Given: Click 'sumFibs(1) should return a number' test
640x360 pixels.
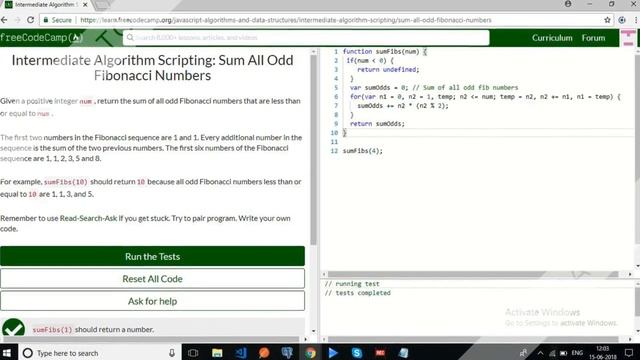Looking at the screenshot, I should [x=93, y=329].
